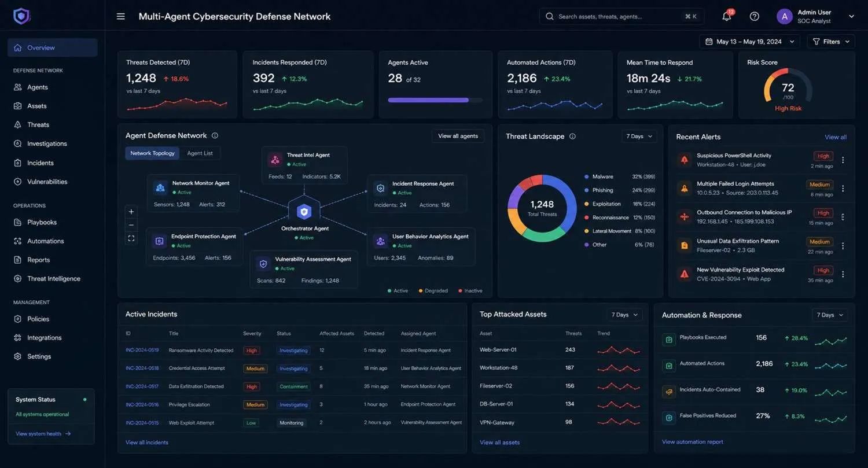Open the date range dropdown

(749, 42)
